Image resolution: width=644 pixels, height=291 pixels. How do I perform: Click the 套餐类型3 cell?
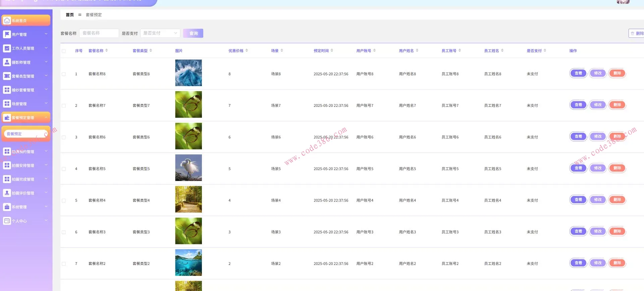click(141, 232)
